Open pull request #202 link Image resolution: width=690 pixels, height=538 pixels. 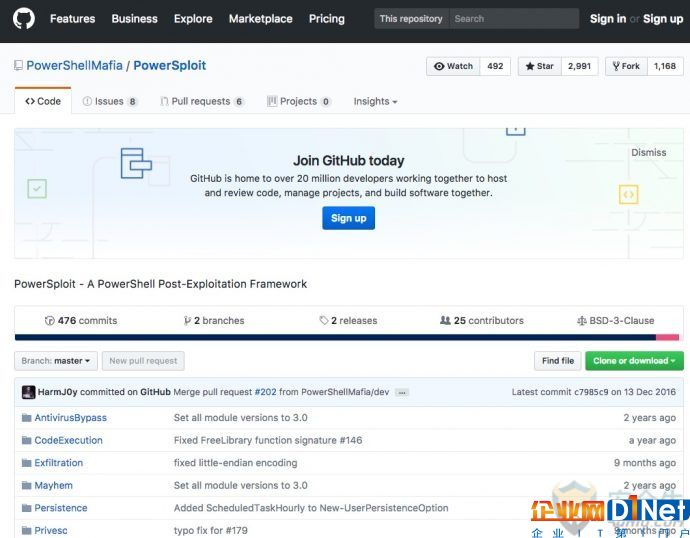(265, 392)
